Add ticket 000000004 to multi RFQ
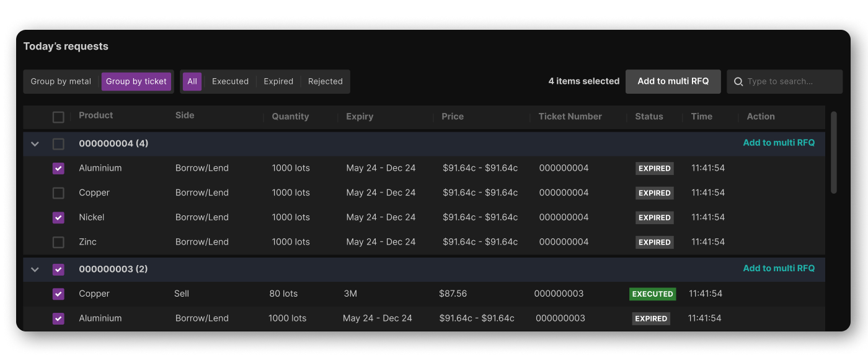 779,143
